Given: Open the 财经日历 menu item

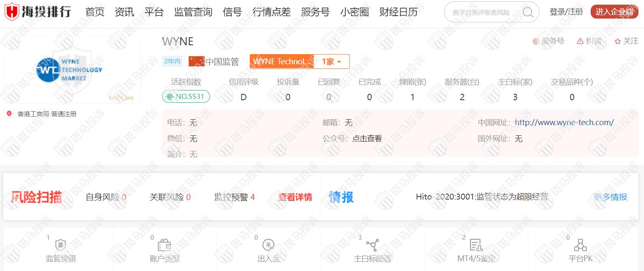Looking at the screenshot, I should [x=398, y=12].
